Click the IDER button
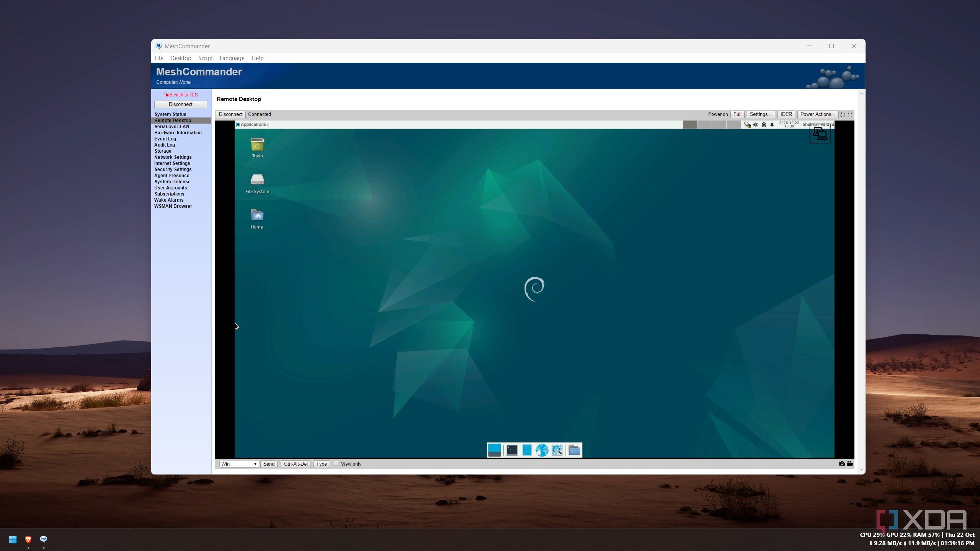 (x=786, y=114)
